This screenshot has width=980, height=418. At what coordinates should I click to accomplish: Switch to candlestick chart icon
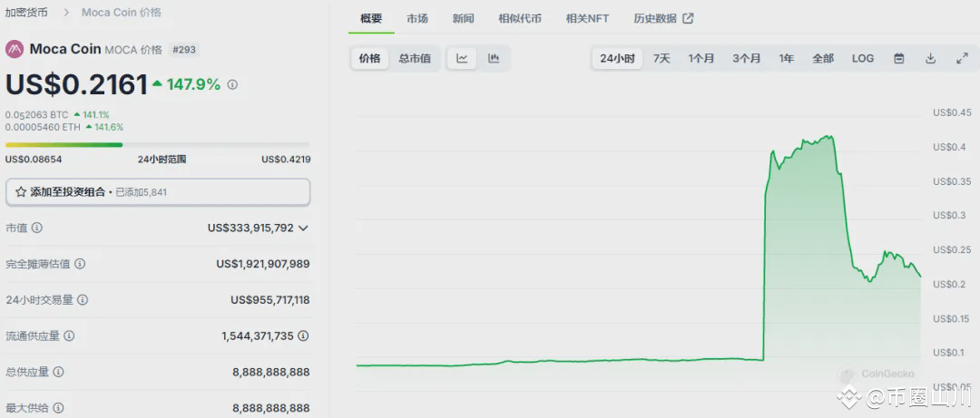coord(494,59)
